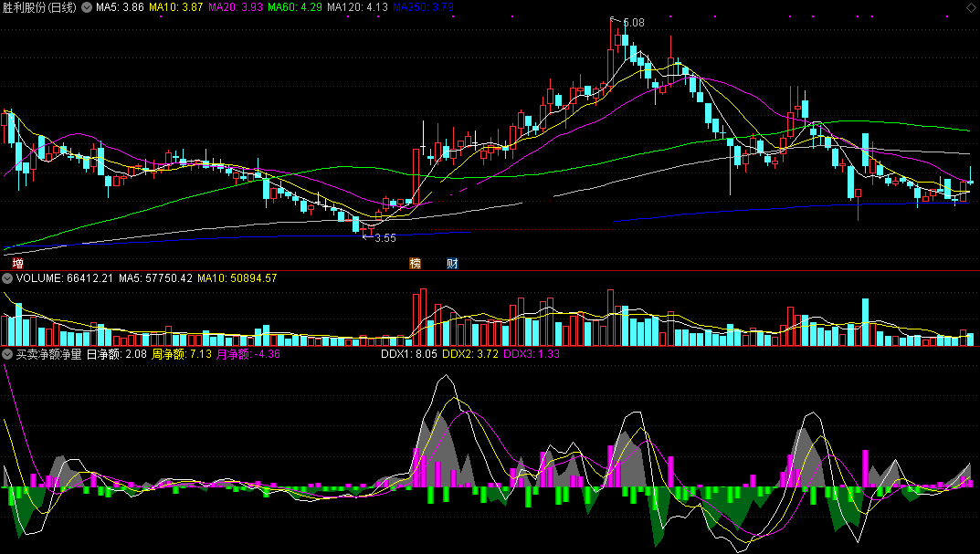Click the blue MA250: 3.79 label
The image size is (980, 554).
point(423,7)
